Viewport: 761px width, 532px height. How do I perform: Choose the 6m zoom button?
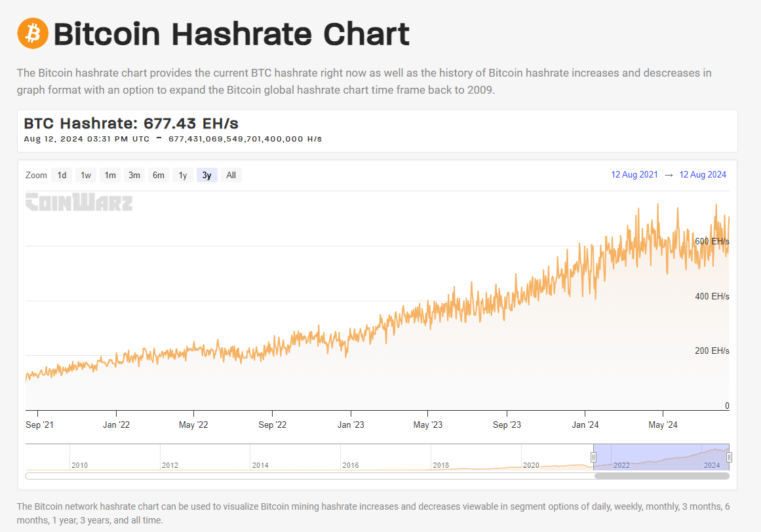click(x=159, y=175)
